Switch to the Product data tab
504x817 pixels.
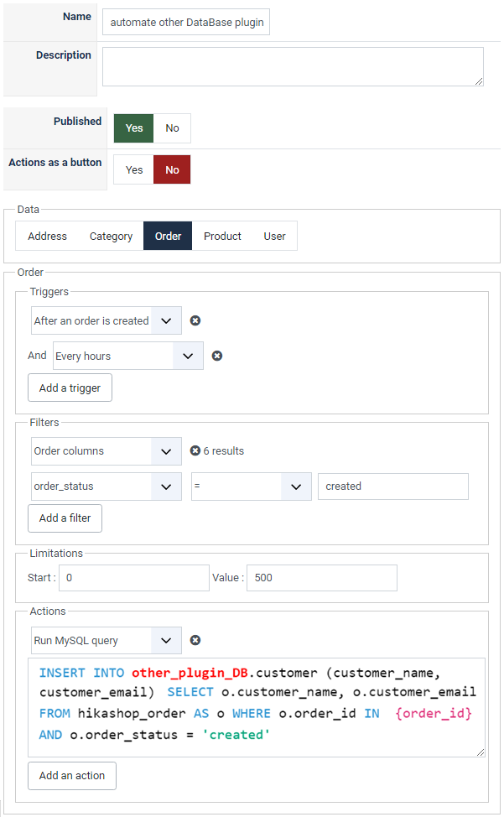click(x=222, y=236)
